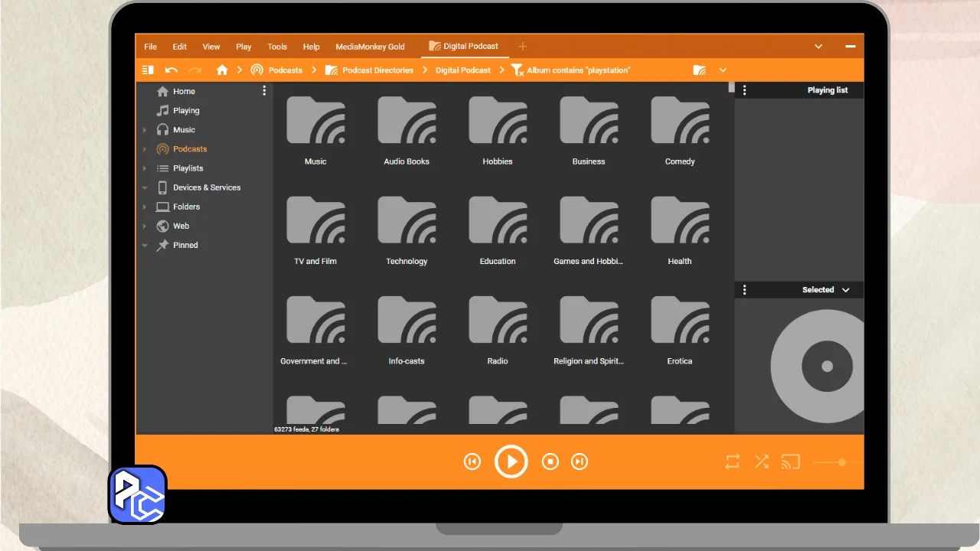Adjust the volume slider

(x=841, y=462)
